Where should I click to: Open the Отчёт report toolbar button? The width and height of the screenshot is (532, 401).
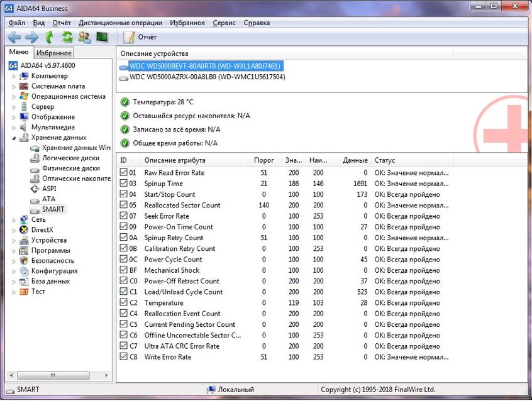pyautogui.click(x=140, y=37)
